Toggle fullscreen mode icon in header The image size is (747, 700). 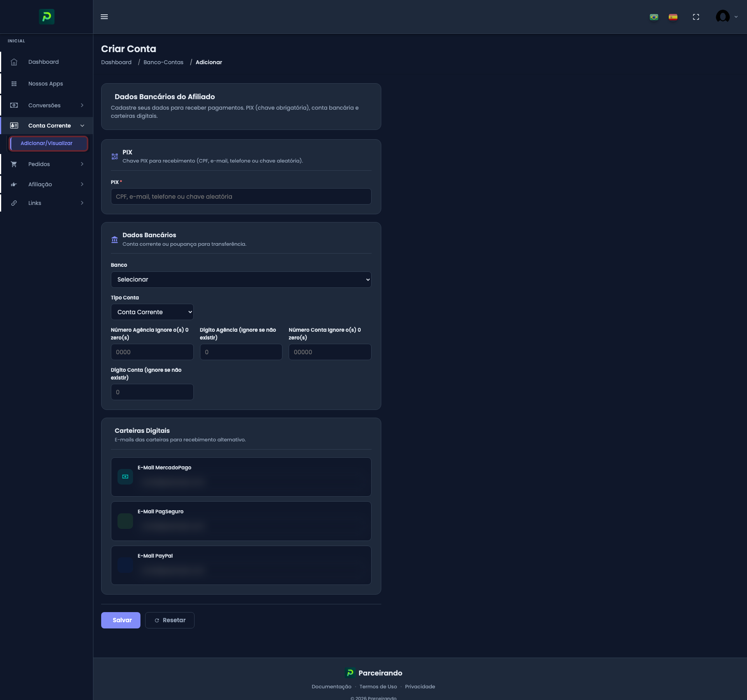[696, 17]
